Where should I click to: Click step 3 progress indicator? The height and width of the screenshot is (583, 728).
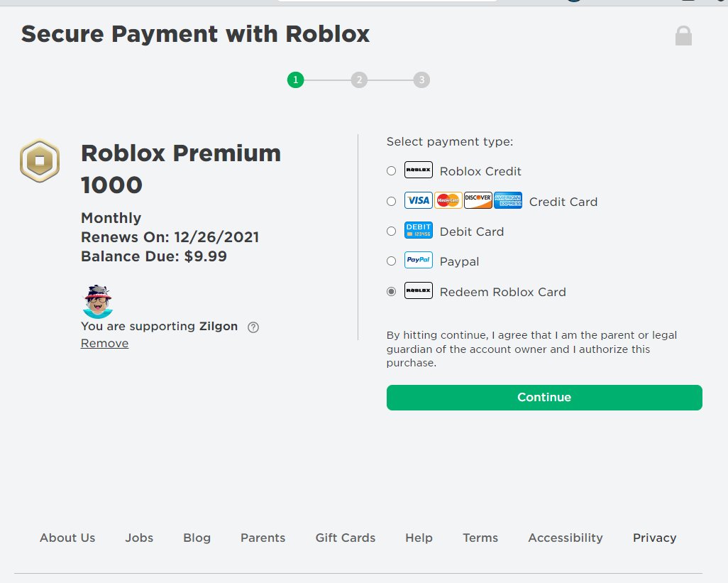422,80
